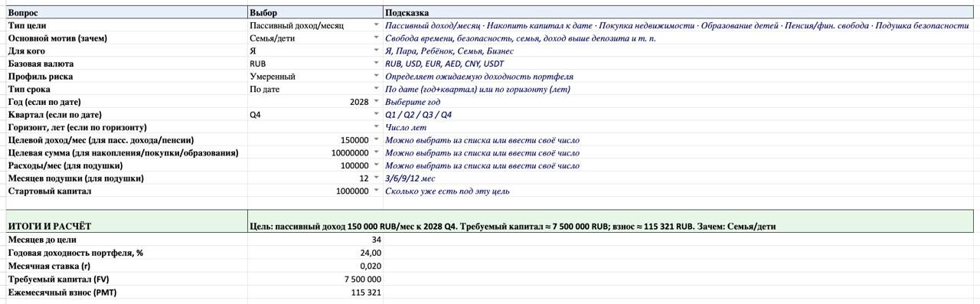The height and width of the screenshot is (304, 980).
Task: Open dropdown arrow for Профиль риска row
Action: (376, 77)
